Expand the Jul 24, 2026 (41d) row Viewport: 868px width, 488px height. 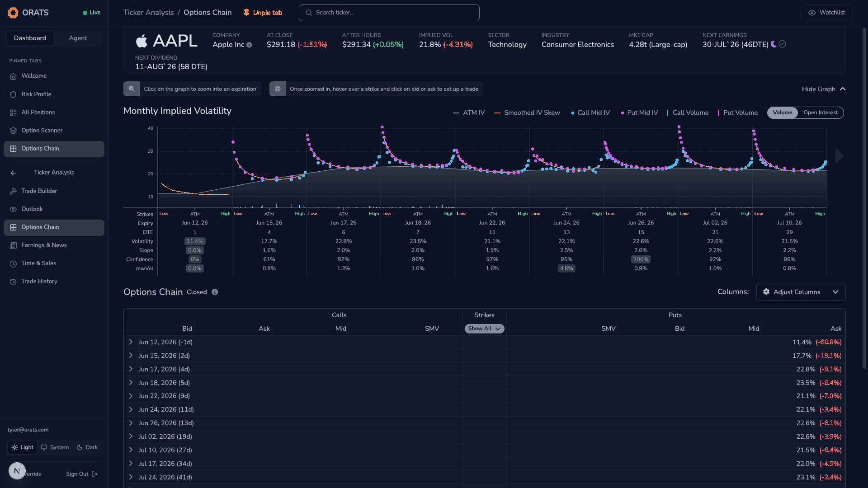(131, 477)
